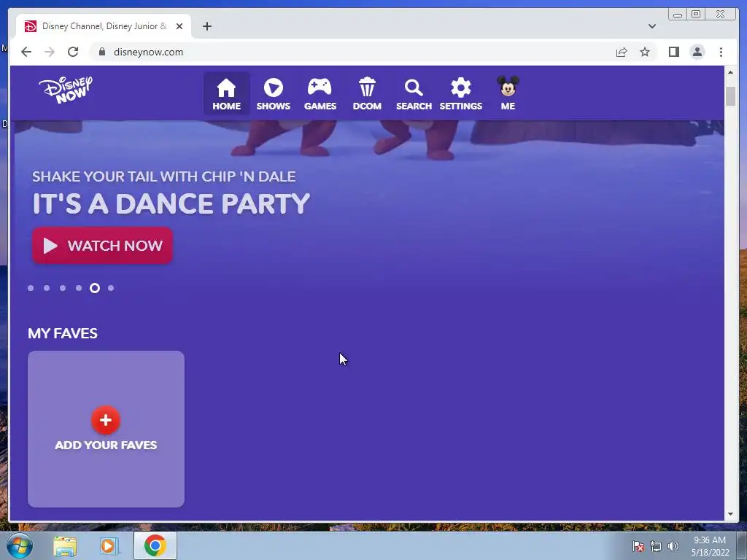Open the tab search dropdown chevron
Image resolution: width=747 pixels, height=560 pixels.
(x=651, y=26)
